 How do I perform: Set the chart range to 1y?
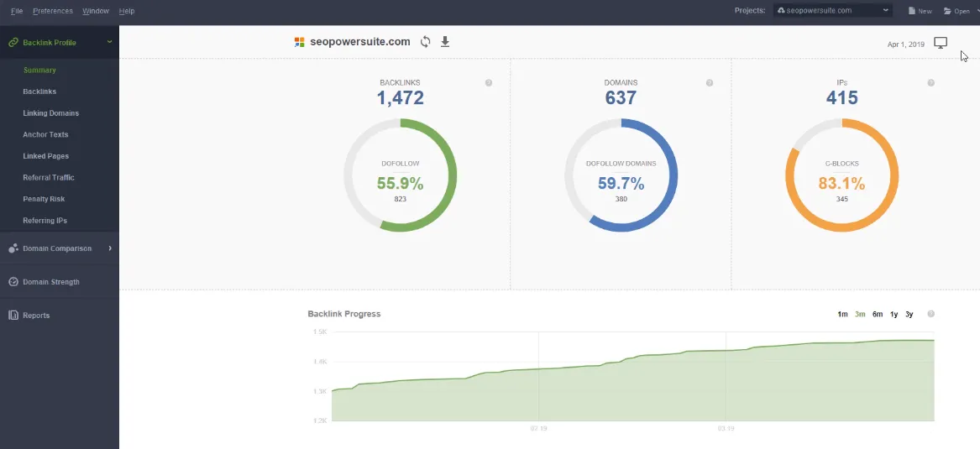[x=894, y=314]
